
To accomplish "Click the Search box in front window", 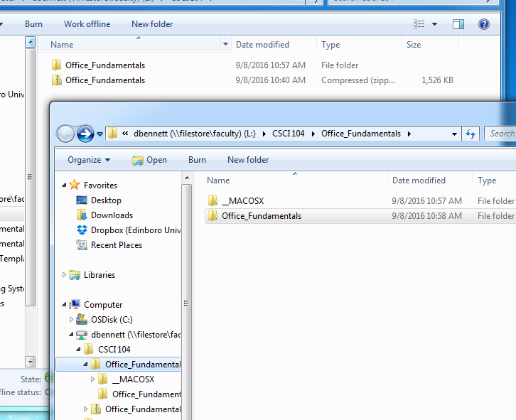I will pyautogui.click(x=501, y=134).
